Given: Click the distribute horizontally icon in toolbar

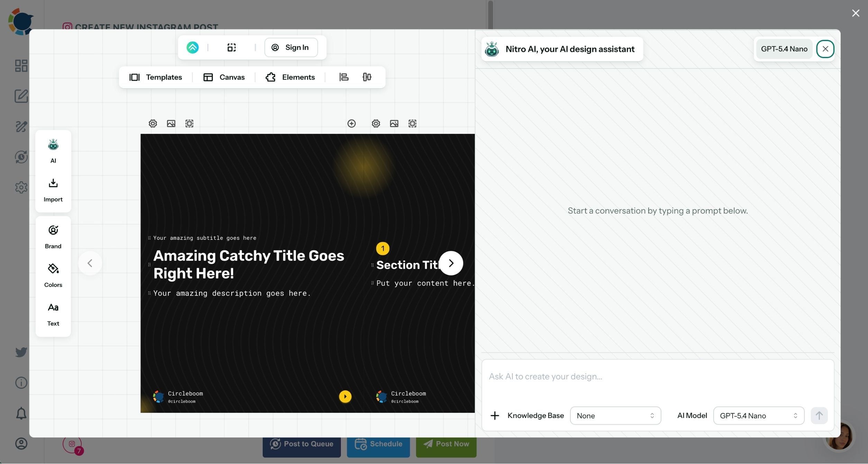Looking at the screenshot, I should [x=367, y=77].
